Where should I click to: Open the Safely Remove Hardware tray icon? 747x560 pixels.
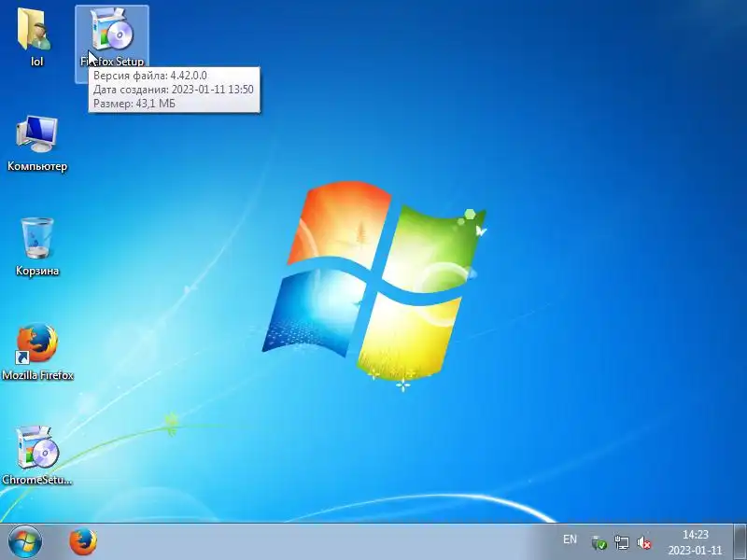(599, 542)
